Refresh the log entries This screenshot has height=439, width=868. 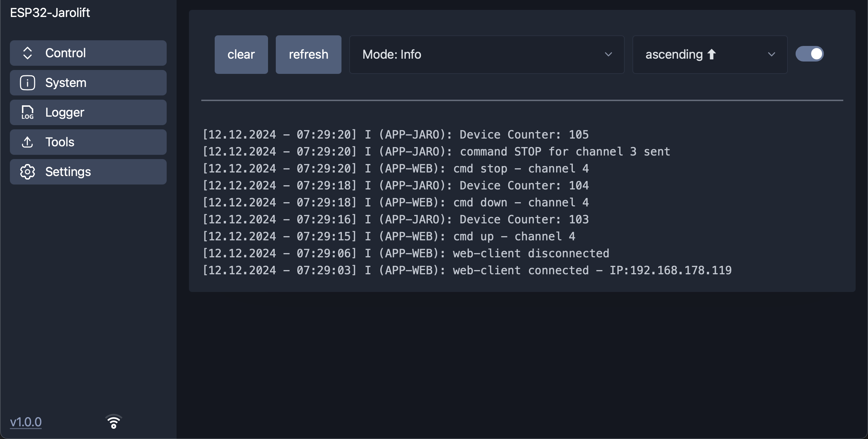308,54
